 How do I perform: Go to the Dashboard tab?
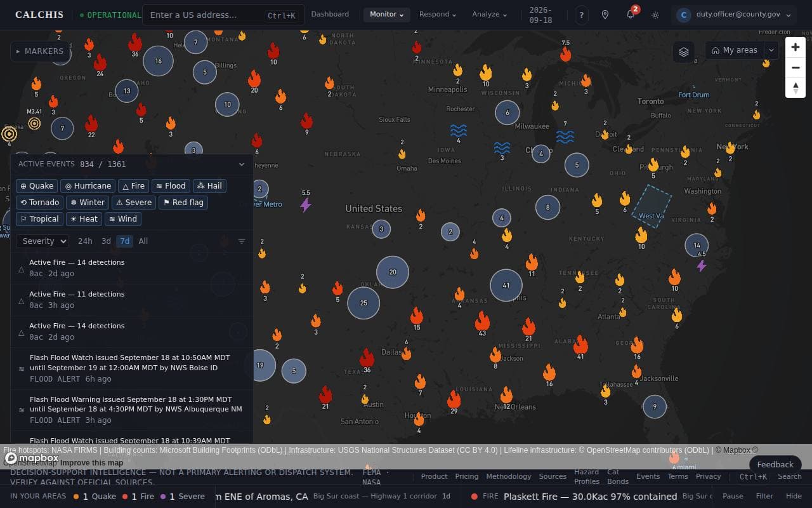330,14
